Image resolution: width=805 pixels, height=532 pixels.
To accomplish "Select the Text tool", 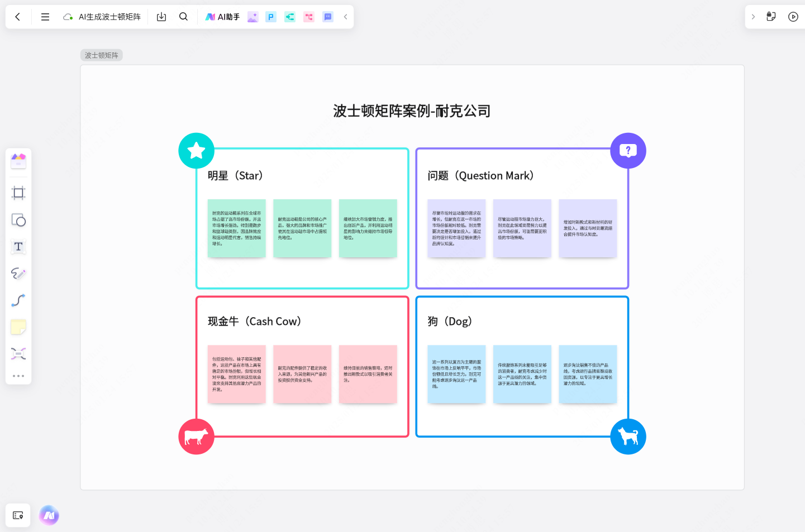I will click(x=18, y=247).
